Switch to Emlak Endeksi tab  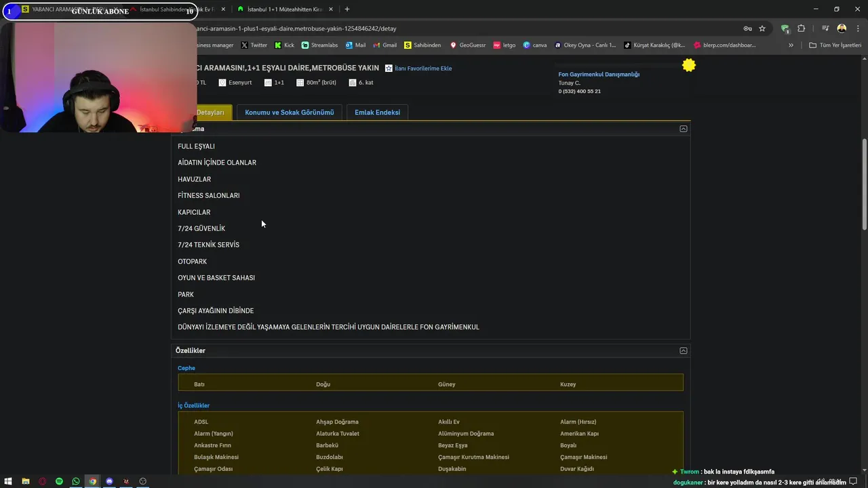(377, 113)
